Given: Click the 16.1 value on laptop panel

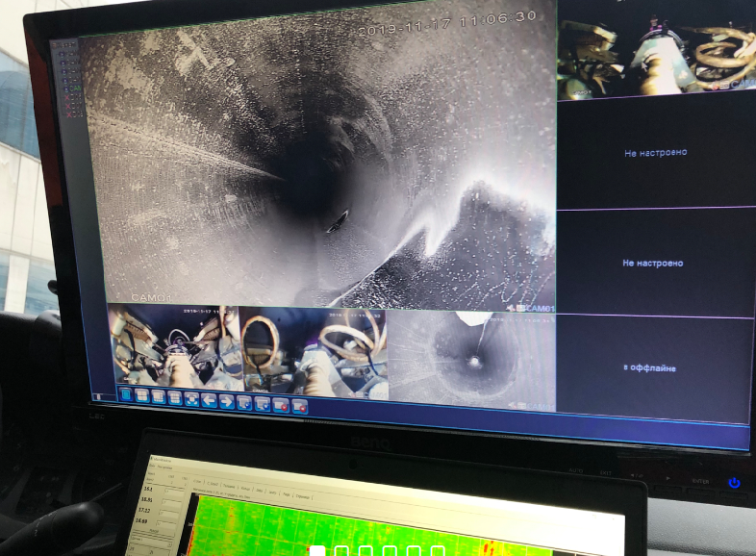Looking at the screenshot, I should [146, 489].
